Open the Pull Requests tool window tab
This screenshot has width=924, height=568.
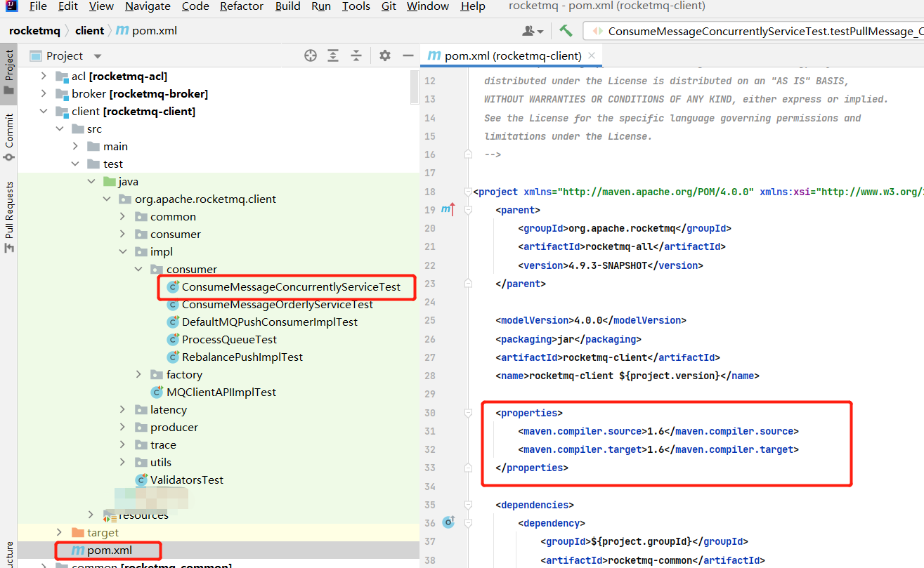click(9, 217)
